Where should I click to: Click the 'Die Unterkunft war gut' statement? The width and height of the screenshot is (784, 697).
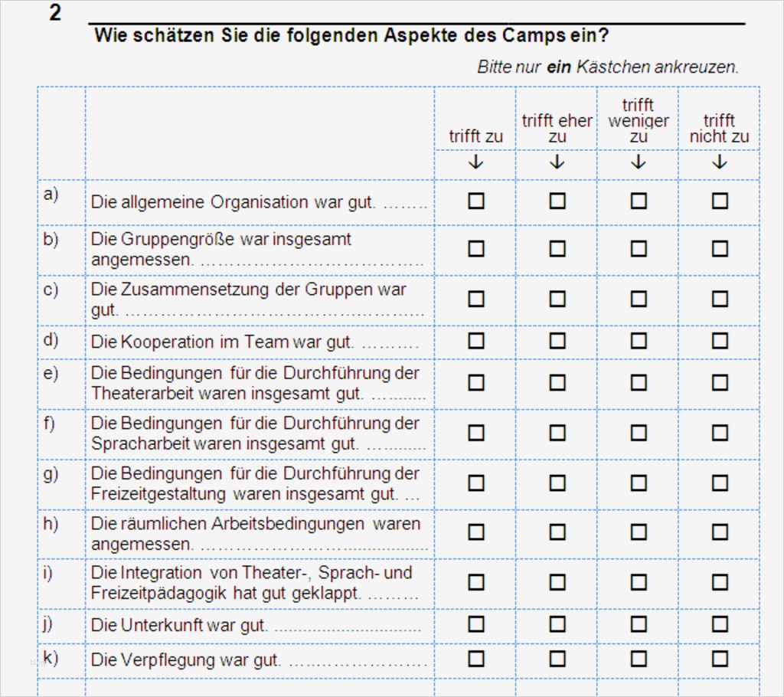(x=179, y=625)
